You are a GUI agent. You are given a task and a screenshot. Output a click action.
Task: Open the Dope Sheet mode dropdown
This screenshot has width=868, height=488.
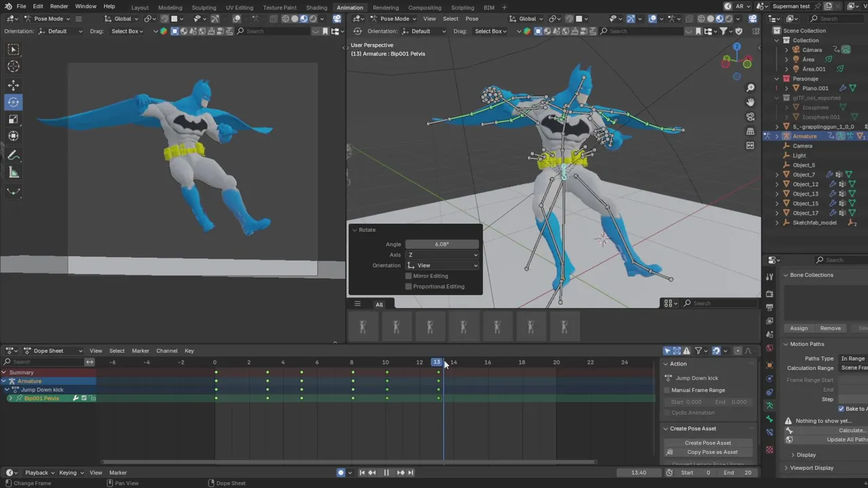[53, 350]
